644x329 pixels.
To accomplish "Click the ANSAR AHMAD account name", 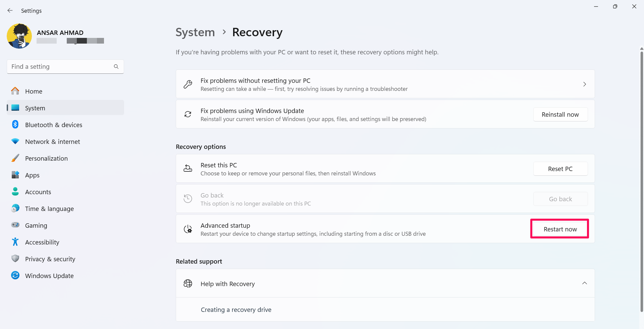I will click(x=60, y=33).
